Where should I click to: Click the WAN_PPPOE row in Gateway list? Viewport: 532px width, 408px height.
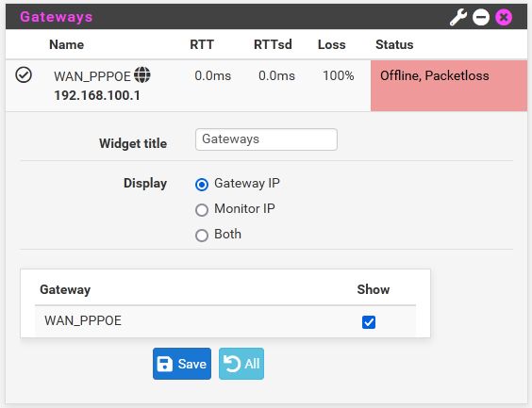pyautogui.click(x=225, y=321)
